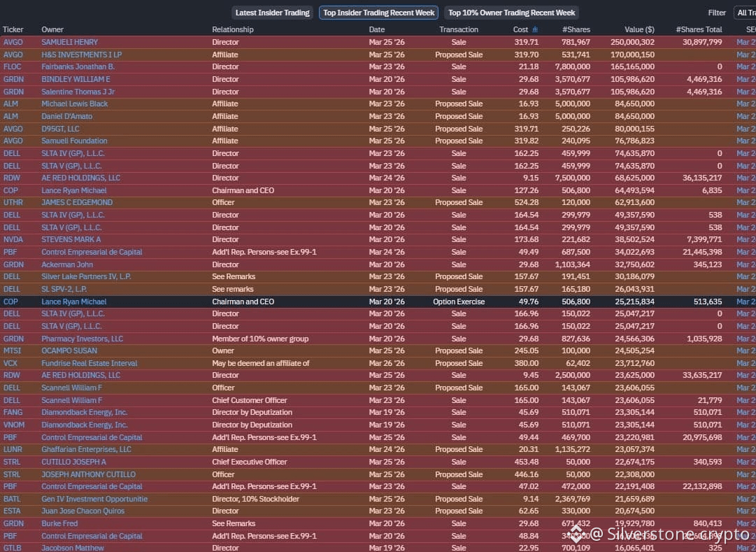Image resolution: width=756 pixels, height=552 pixels.
Task: Open STEVENS MARK A owner link
Action: 71,239
